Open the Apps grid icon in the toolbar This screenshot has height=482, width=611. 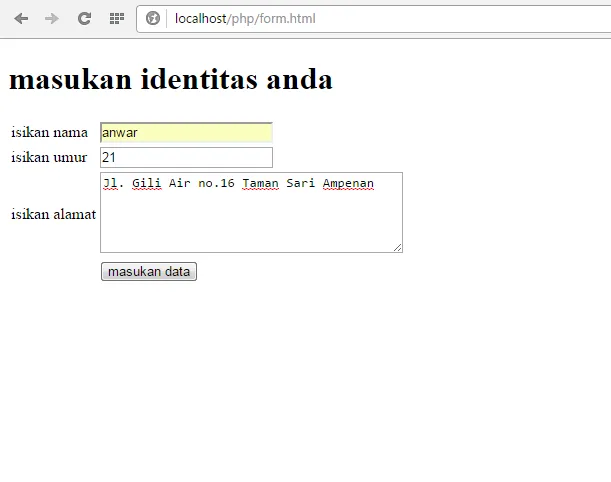coord(116,18)
